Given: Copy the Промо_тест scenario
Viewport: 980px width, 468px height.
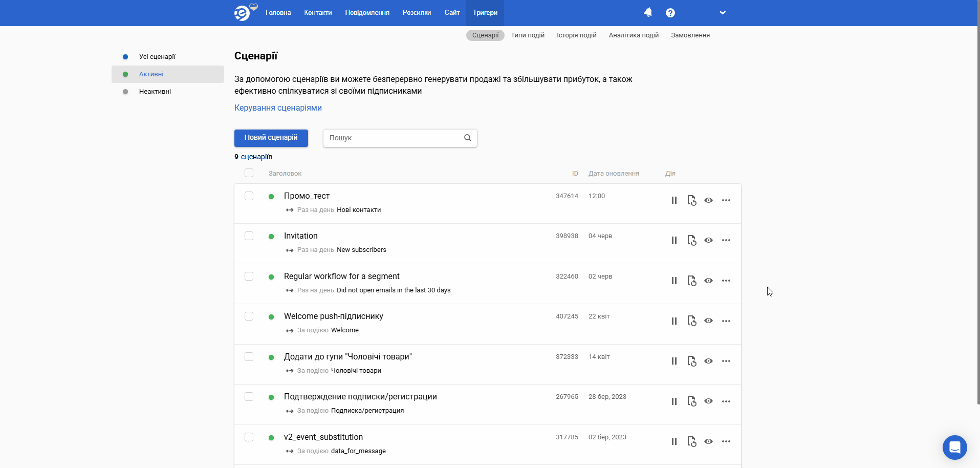Looking at the screenshot, I should click(x=691, y=200).
